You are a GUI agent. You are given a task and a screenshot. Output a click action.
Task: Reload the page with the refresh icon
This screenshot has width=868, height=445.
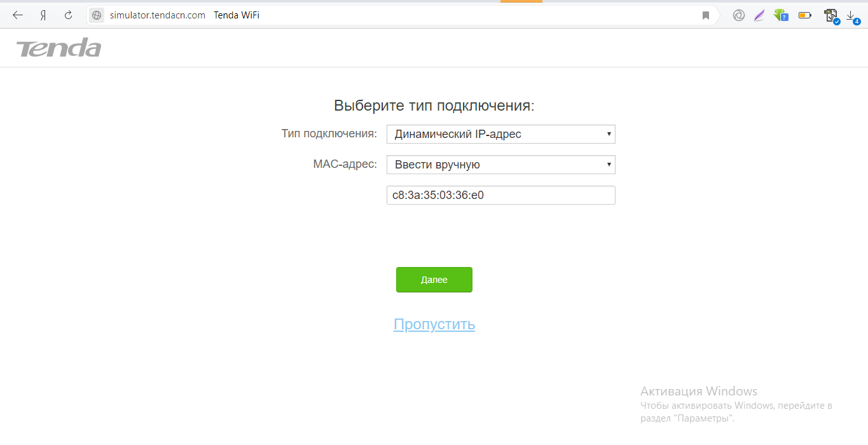[68, 15]
